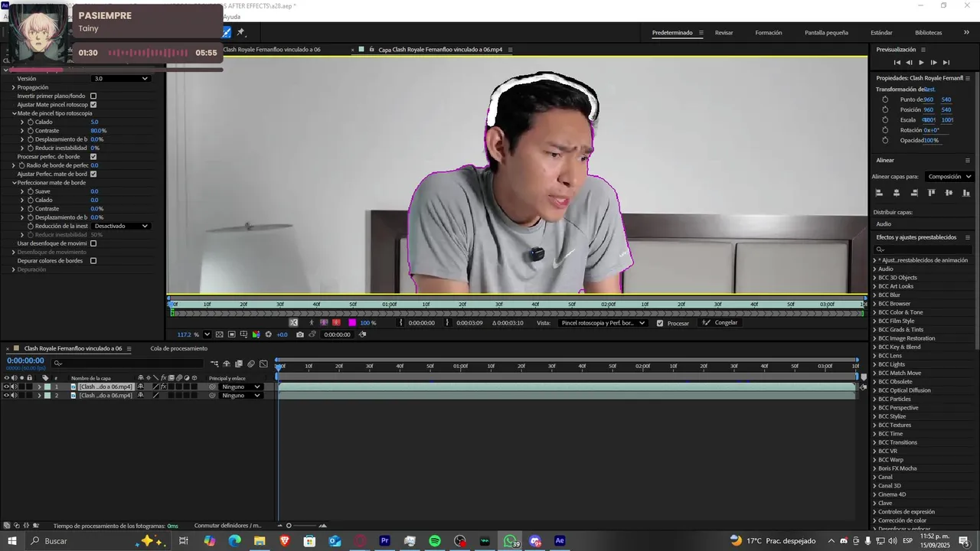The height and width of the screenshot is (551, 980).
Task: Open the Versión 3.0 dropdown
Action: [x=120, y=78]
